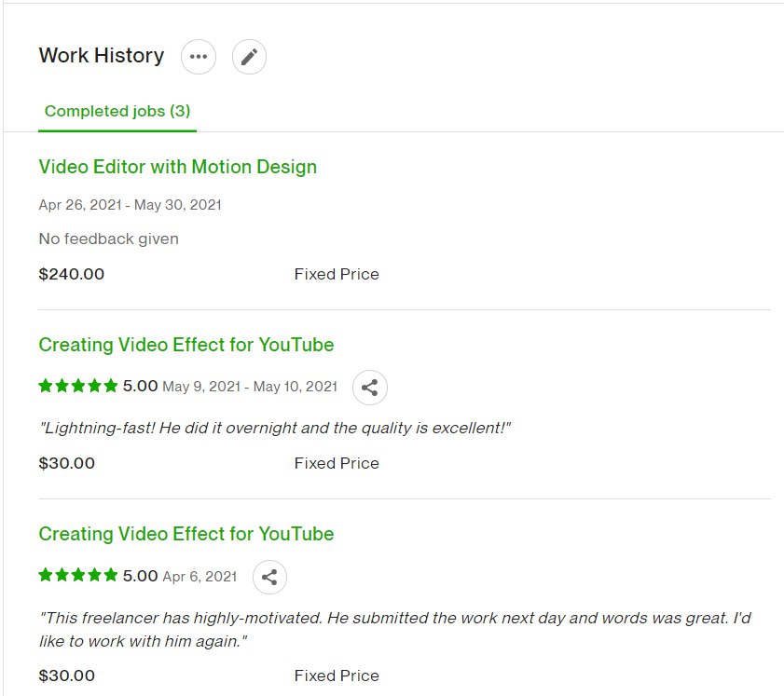Click the green stars beside May 9, 2021
784x696 pixels.
tap(78, 386)
